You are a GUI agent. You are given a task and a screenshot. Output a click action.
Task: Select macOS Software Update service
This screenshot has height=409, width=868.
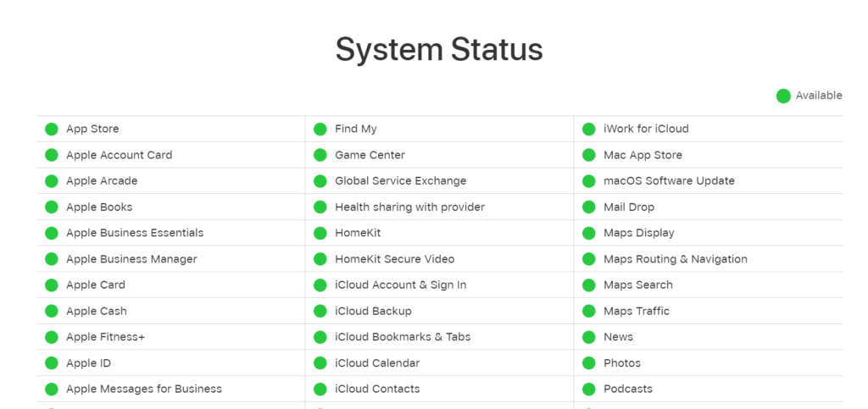669,181
